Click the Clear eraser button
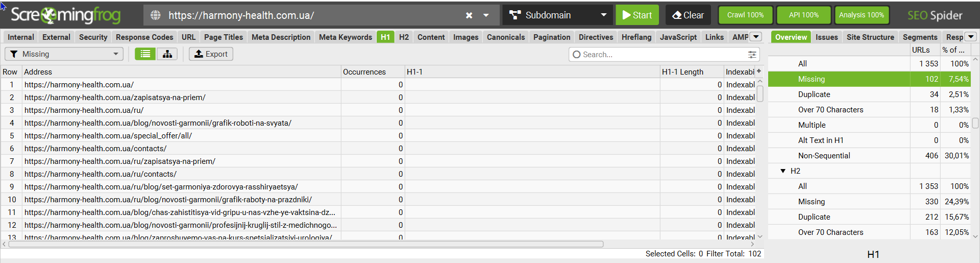 (x=688, y=15)
